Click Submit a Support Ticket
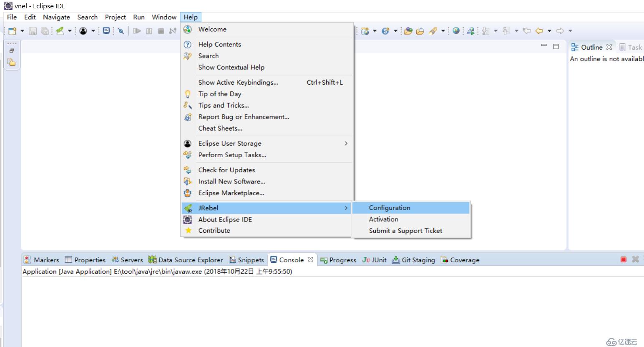Viewport: 644px width, 347px height. tap(411, 231)
